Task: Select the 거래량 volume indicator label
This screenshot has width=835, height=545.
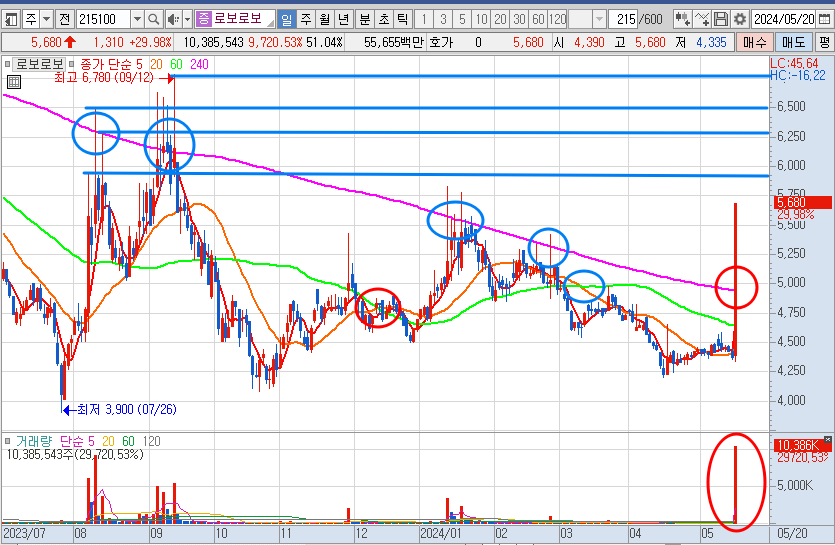Action: click(x=34, y=441)
